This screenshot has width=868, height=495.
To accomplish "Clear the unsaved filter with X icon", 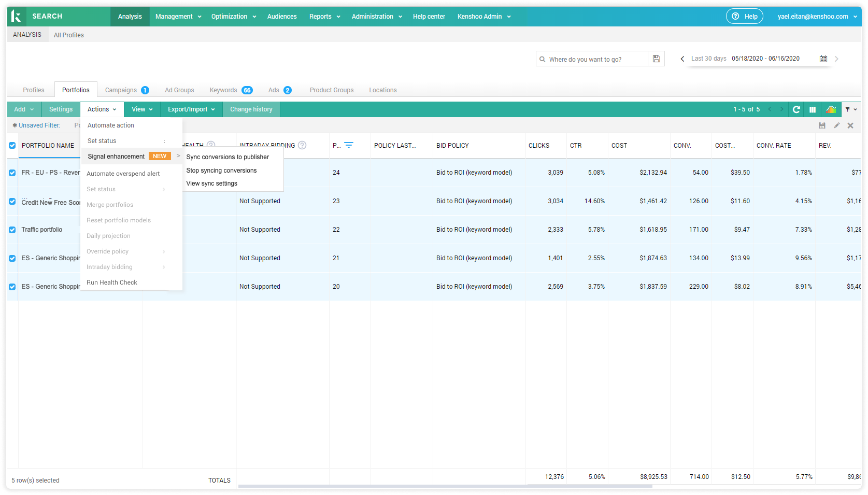I will [850, 125].
